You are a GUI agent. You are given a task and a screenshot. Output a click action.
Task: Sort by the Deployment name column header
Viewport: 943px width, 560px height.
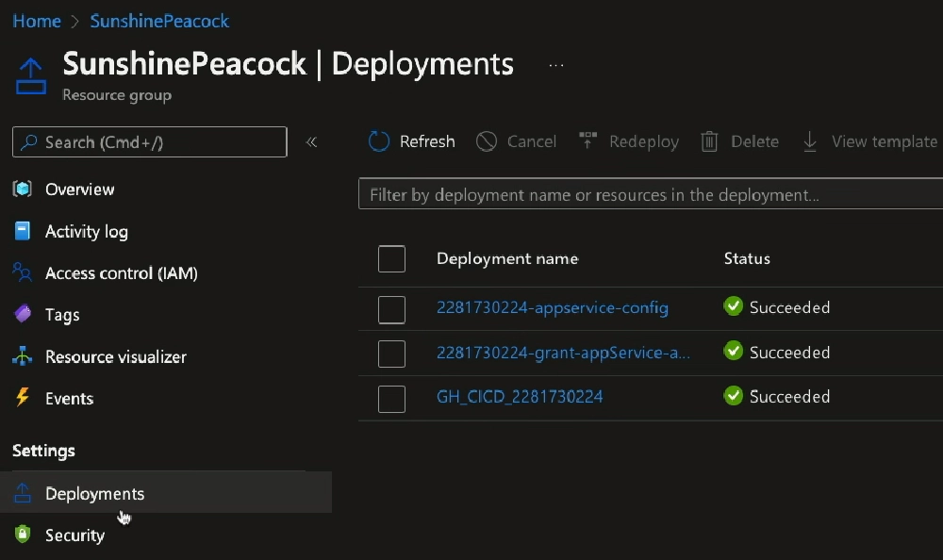(x=507, y=258)
